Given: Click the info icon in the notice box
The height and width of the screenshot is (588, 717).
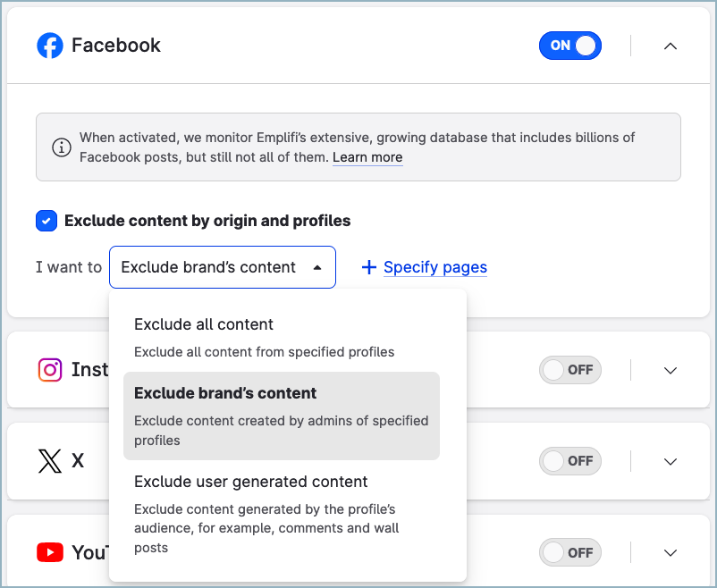Looking at the screenshot, I should 62,147.
